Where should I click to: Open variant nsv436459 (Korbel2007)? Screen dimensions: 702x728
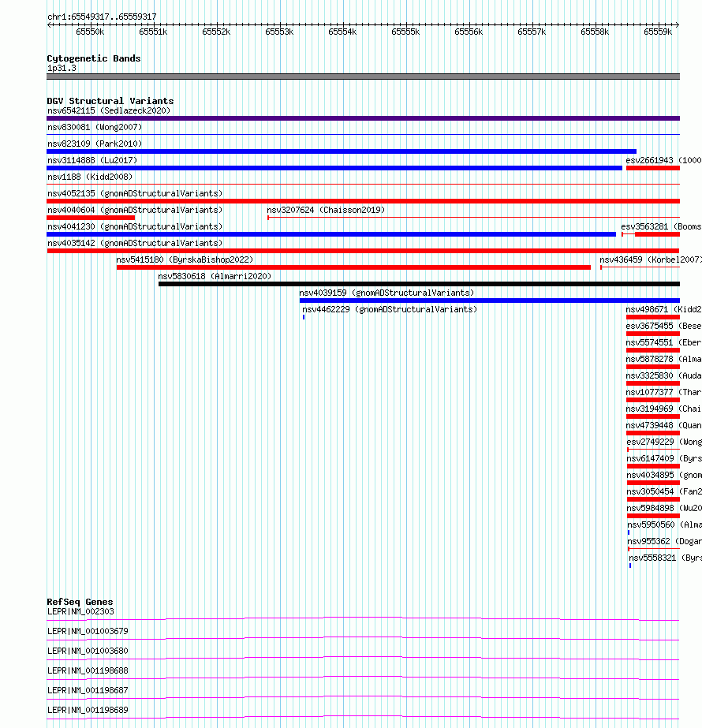coord(651,260)
